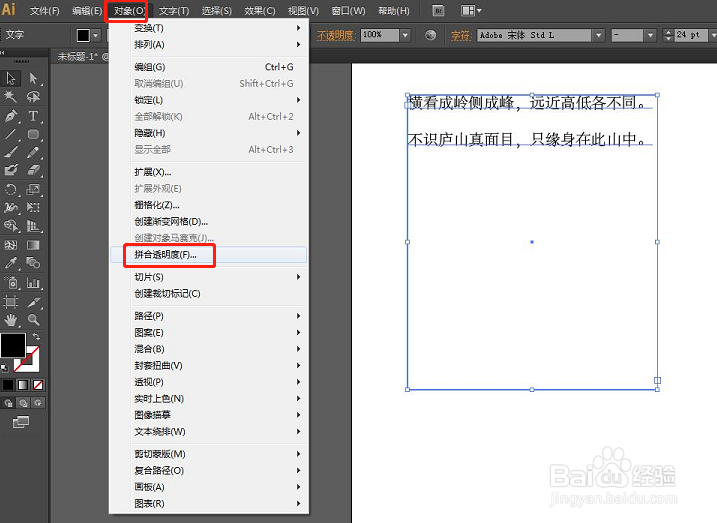Set color mode button in toolbar
This screenshot has width=717, height=523.
8,385
